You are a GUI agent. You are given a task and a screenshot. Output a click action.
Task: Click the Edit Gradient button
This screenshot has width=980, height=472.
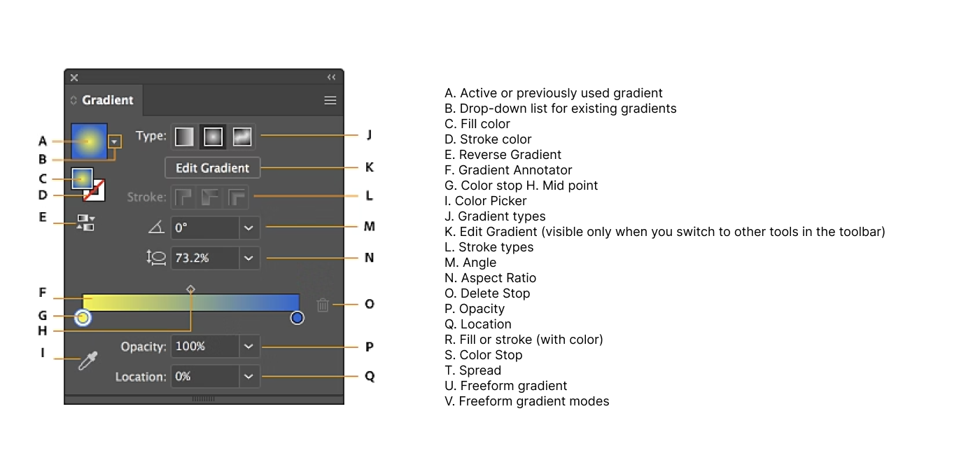pyautogui.click(x=212, y=168)
